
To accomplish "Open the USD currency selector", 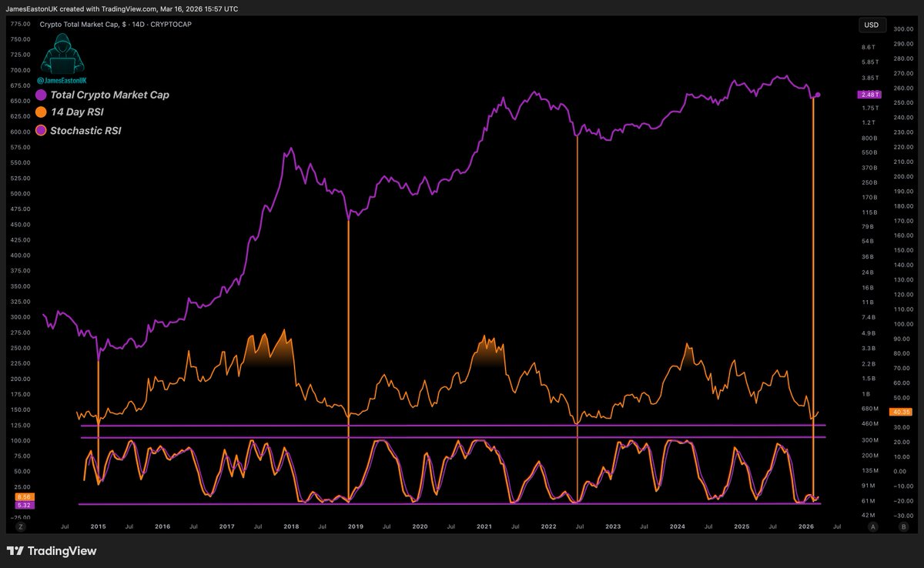I will pos(871,25).
